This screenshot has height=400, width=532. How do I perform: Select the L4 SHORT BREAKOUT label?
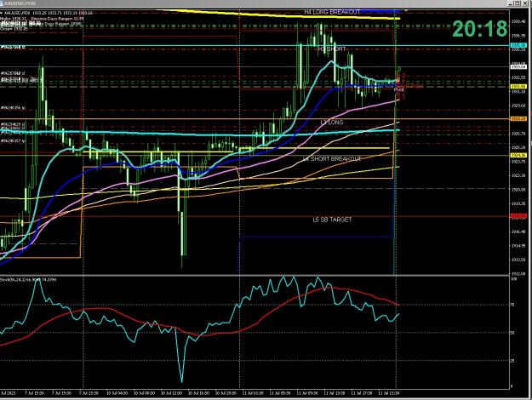tap(331, 159)
